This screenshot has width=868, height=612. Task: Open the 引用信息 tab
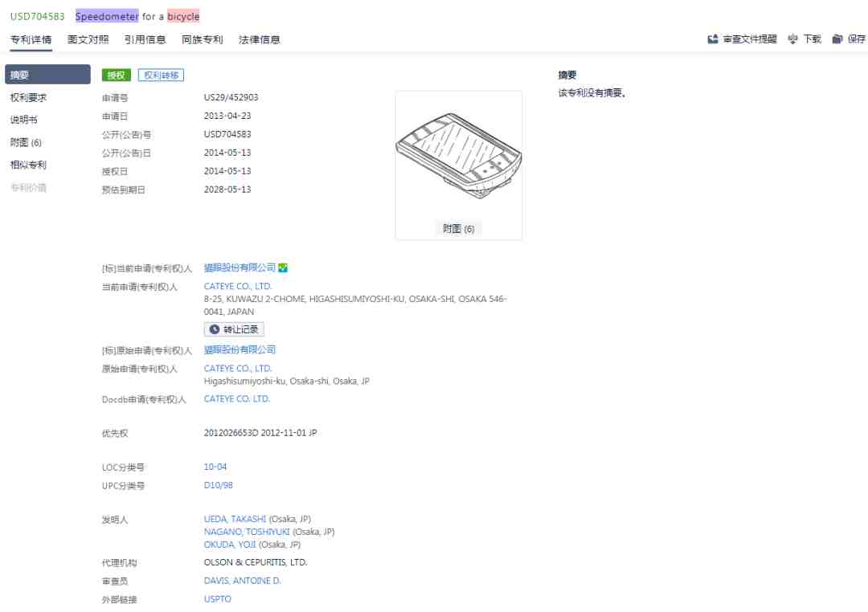(x=145, y=39)
